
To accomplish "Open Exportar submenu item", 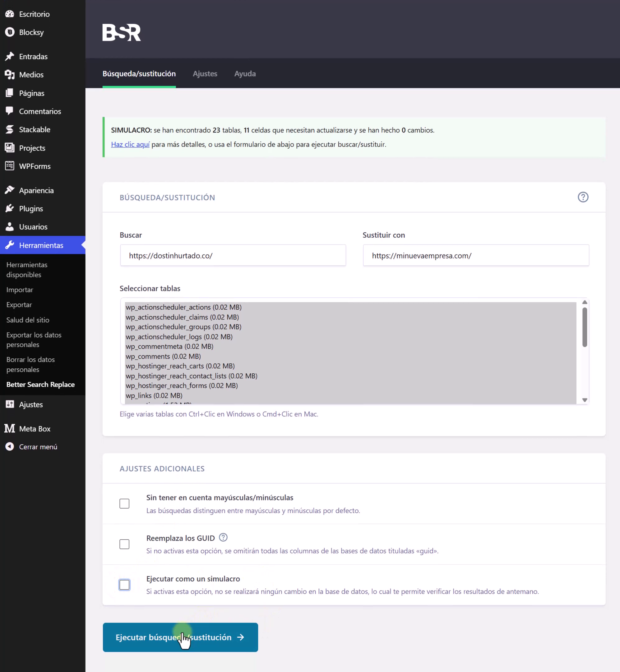I will pyautogui.click(x=19, y=305).
